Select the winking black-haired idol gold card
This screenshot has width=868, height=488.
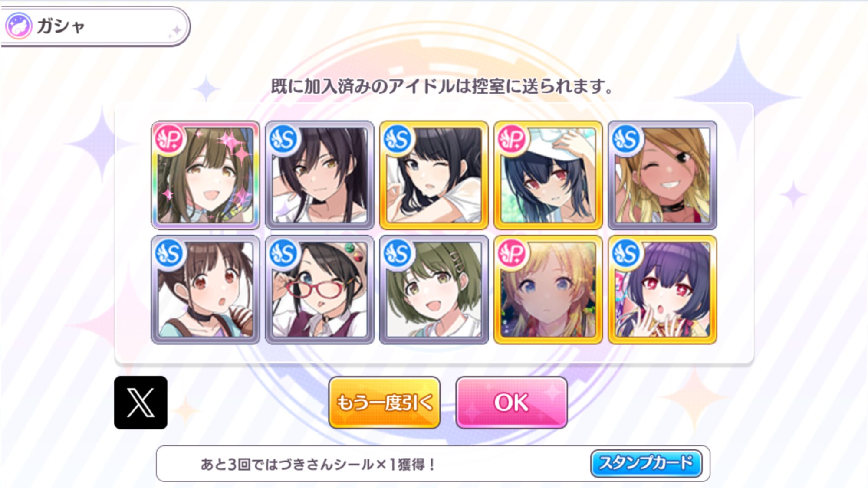(x=434, y=175)
